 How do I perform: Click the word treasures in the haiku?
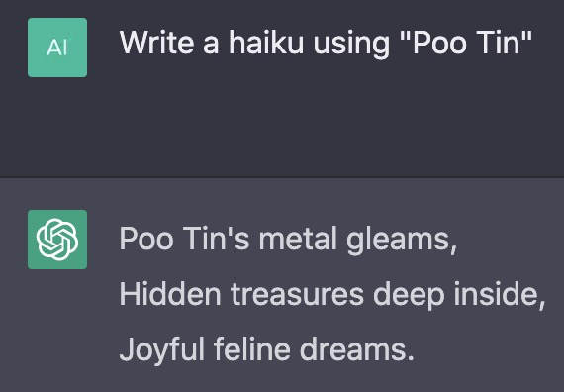[297, 294]
